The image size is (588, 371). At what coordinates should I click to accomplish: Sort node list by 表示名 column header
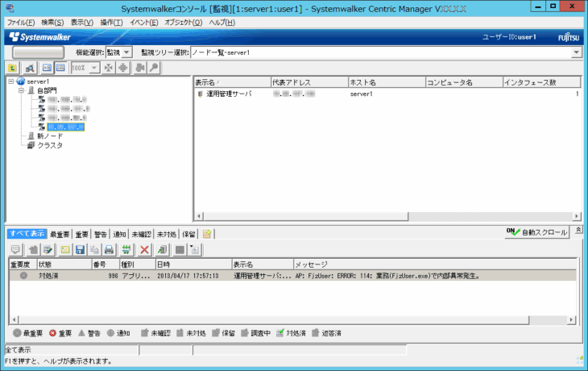click(232, 82)
